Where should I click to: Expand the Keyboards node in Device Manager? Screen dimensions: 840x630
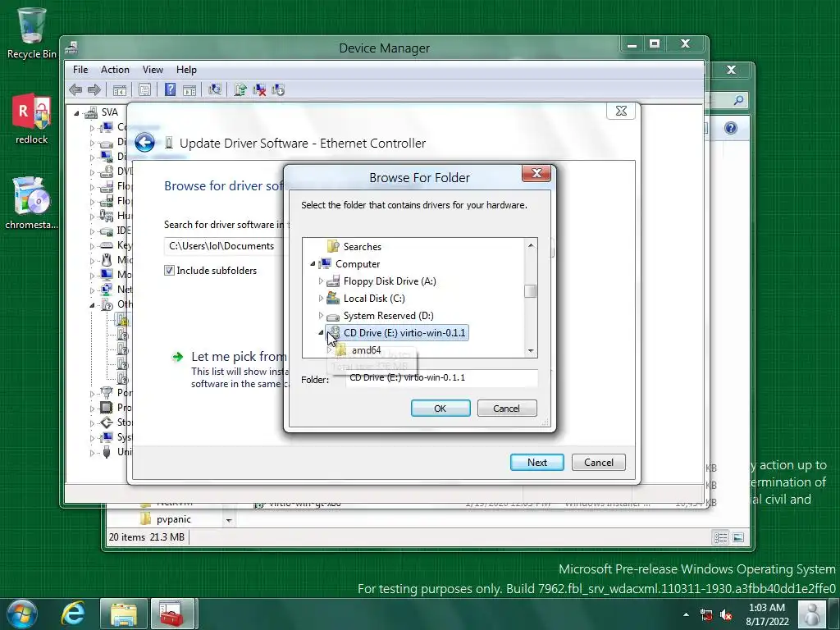[x=92, y=246]
